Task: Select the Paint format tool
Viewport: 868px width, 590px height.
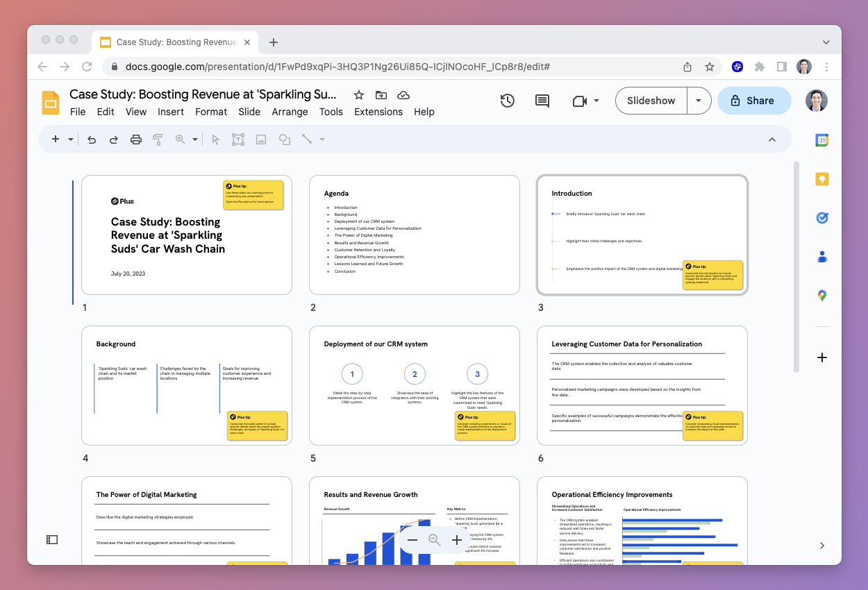Action: [158, 139]
